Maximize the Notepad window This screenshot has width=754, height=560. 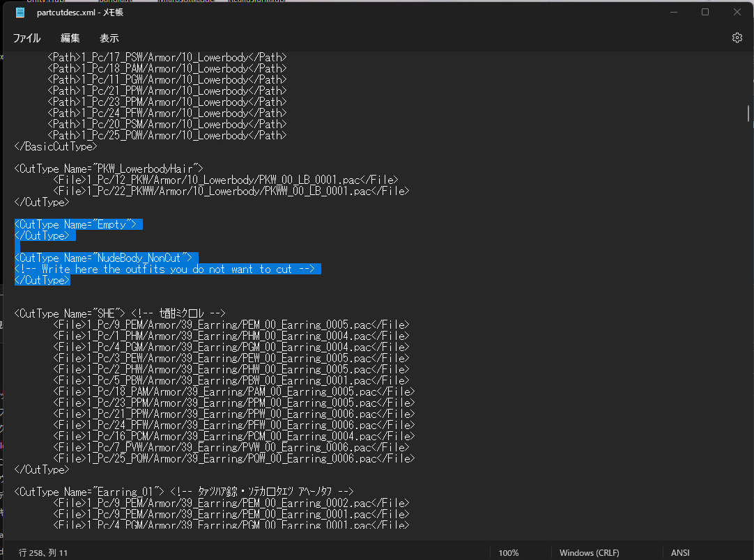(705, 13)
